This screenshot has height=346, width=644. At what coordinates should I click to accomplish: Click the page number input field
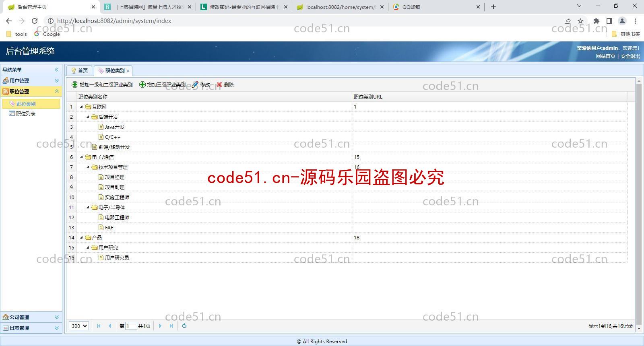click(x=131, y=326)
